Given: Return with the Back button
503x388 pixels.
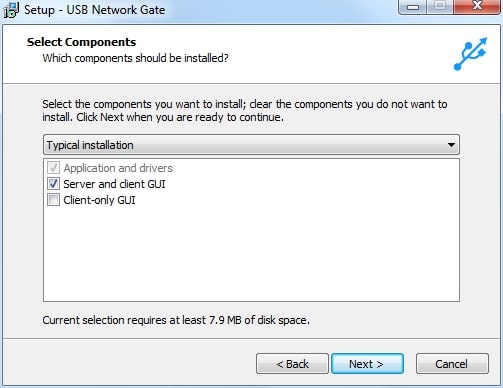Looking at the screenshot, I should 292,364.
